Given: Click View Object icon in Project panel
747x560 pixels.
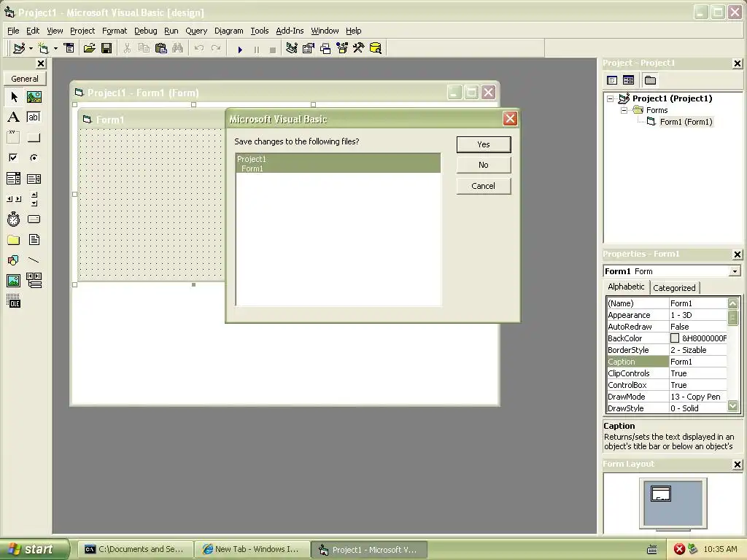Looking at the screenshot, I should [628, 80].
